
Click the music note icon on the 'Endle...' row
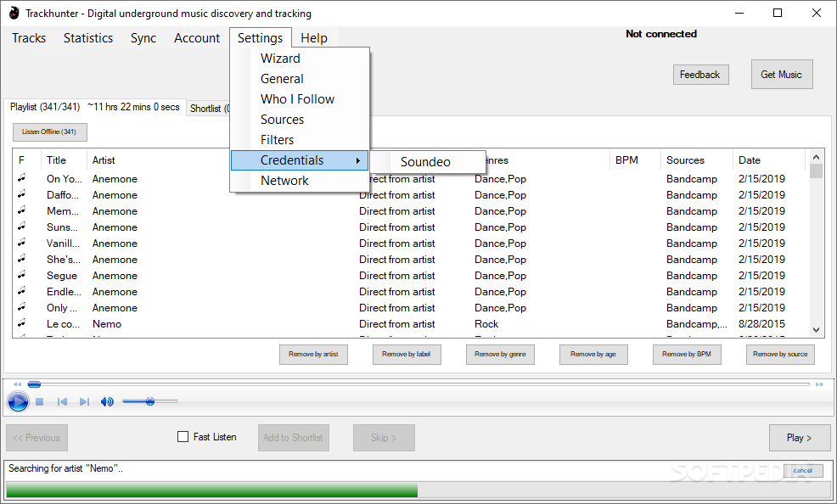22,291
